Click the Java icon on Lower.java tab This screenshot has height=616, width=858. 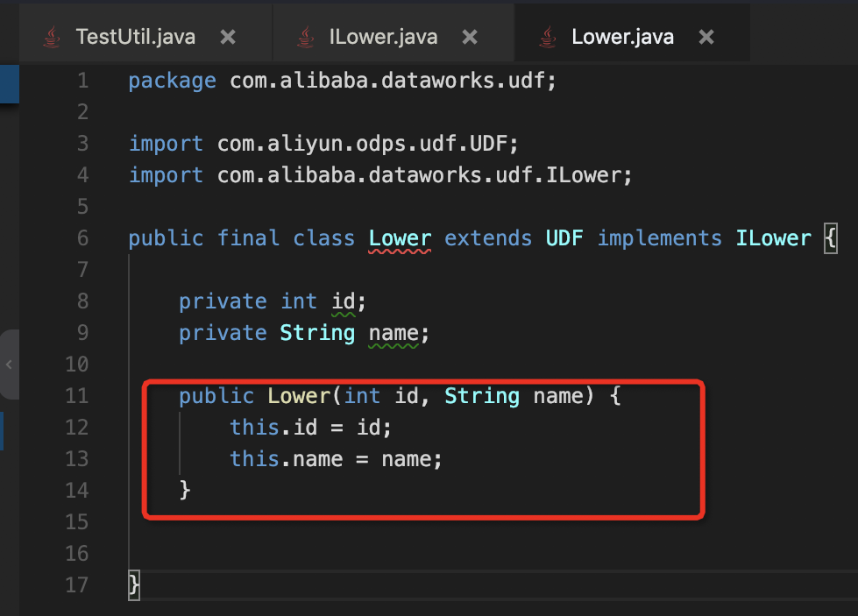(548, 37)
